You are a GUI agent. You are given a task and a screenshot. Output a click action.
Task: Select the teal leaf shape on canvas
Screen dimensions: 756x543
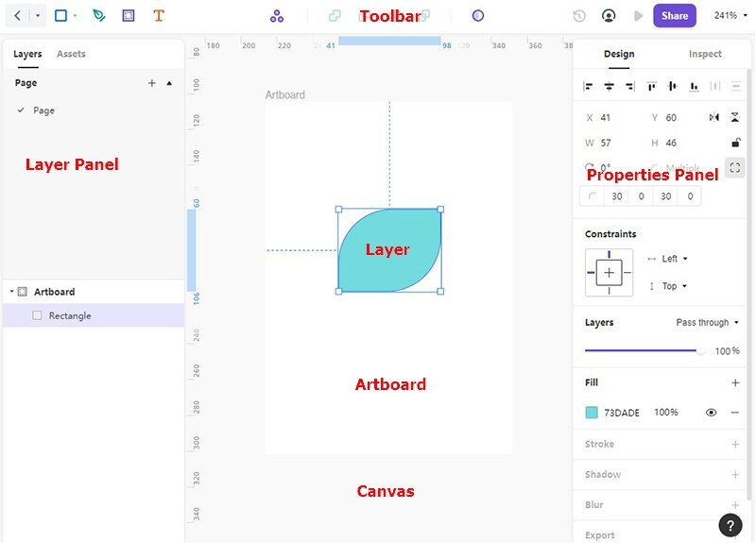click(x=389, y=250)
